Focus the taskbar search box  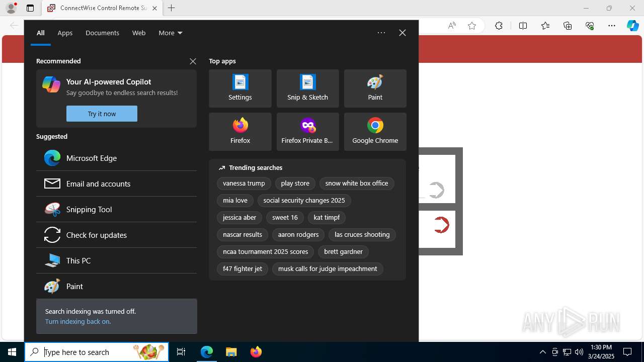[x=97, y=352]
